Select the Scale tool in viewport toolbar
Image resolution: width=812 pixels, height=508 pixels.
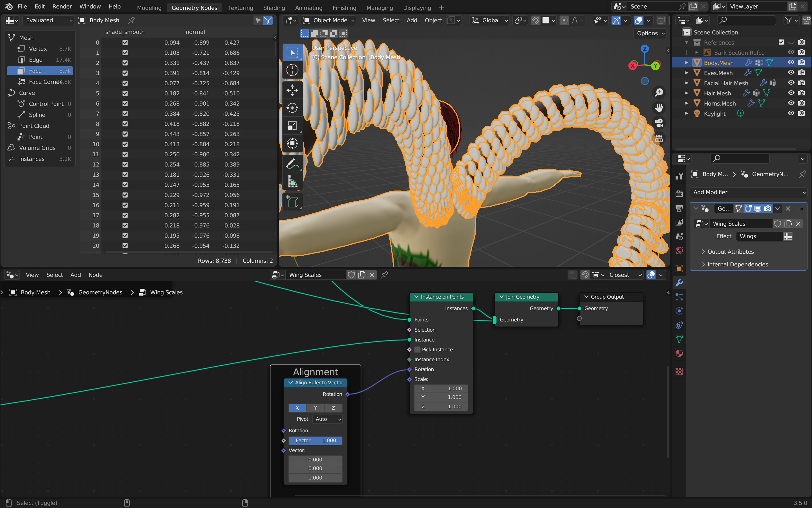pos(292,126)
